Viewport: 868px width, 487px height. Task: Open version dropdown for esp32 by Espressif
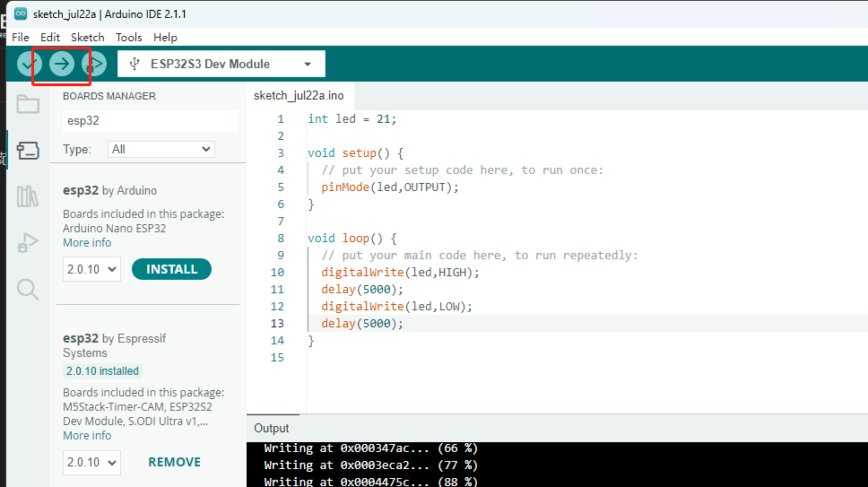pos(91,462)
